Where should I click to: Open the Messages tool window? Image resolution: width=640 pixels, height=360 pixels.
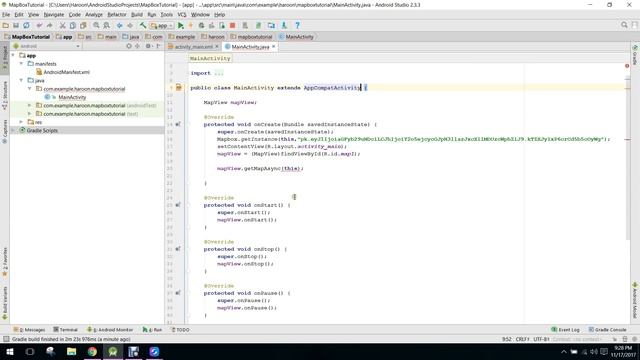point(29,330)
